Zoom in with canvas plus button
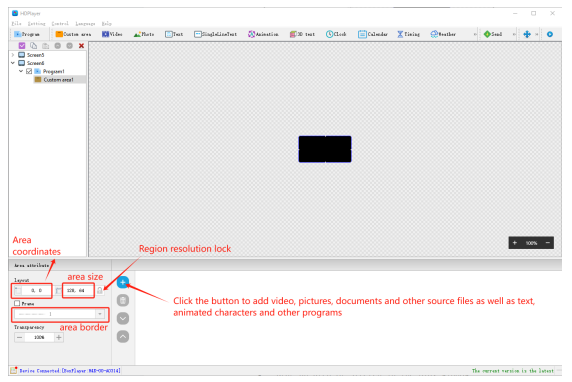 (x=515, y=243)
